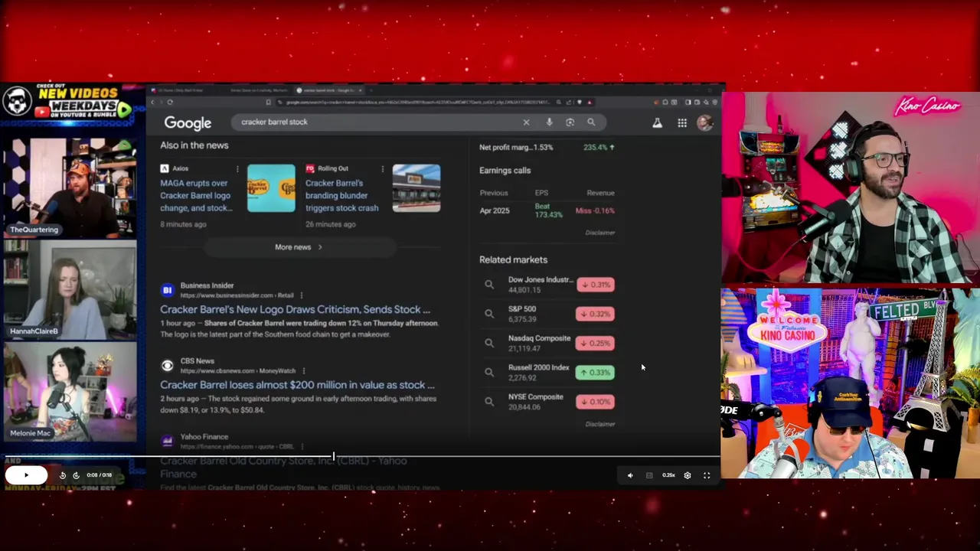Click the CBS News eye logo icon
The image size is (980, 551).
click(x=167, y=366)
